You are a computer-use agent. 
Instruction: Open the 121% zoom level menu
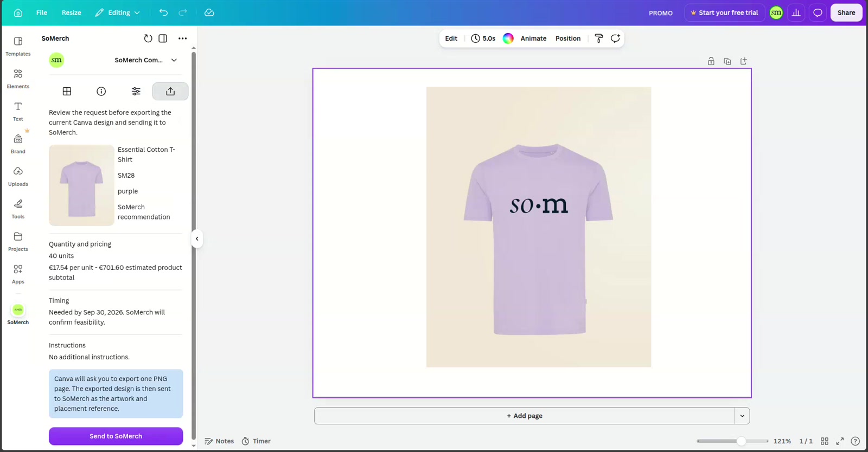[782, 441]
